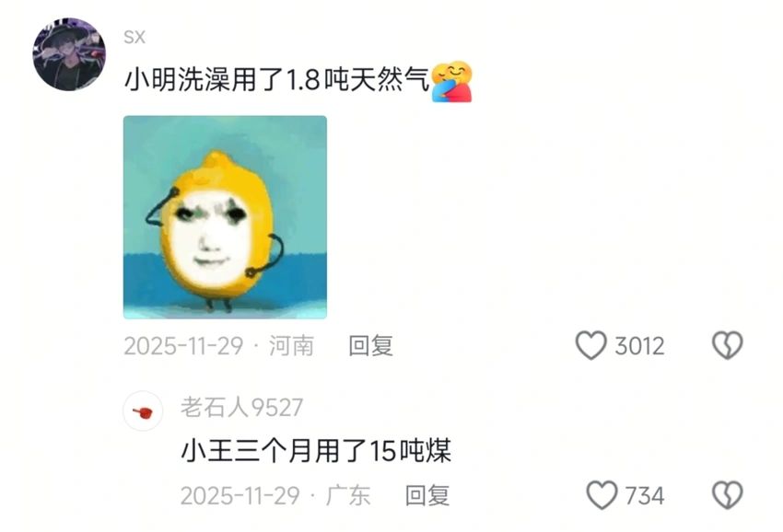783x532 pixels.
Task: Select reply text 小王三个月用了15吨煤
Action: tap(316, 451)
